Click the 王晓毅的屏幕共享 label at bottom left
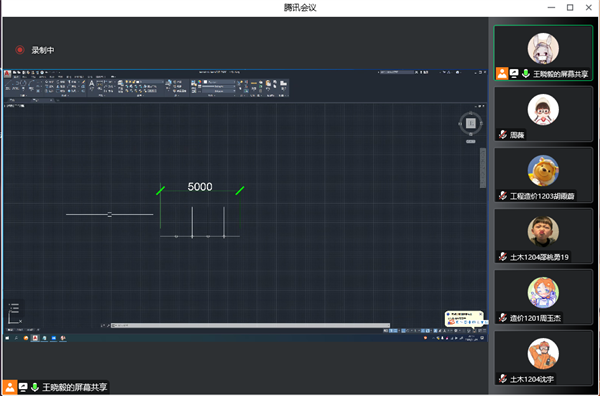 point(75,387)
